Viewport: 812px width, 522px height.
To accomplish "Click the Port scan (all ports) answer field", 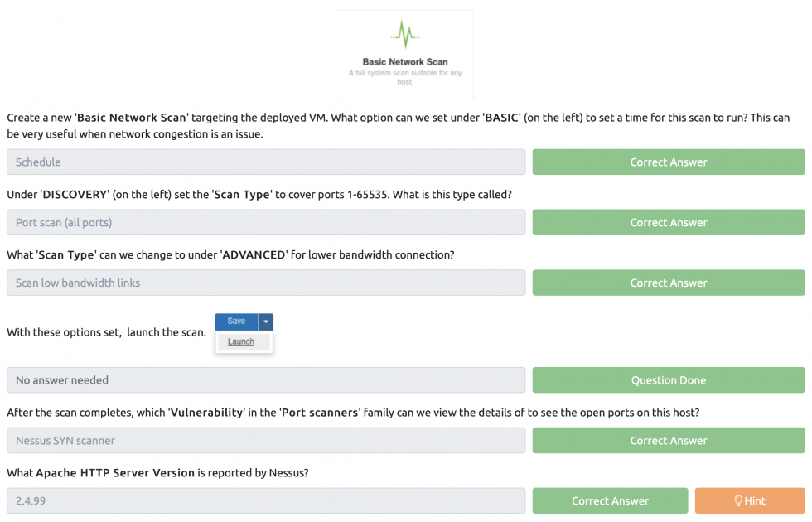I will pyautogui.click(x=266, y=222).
